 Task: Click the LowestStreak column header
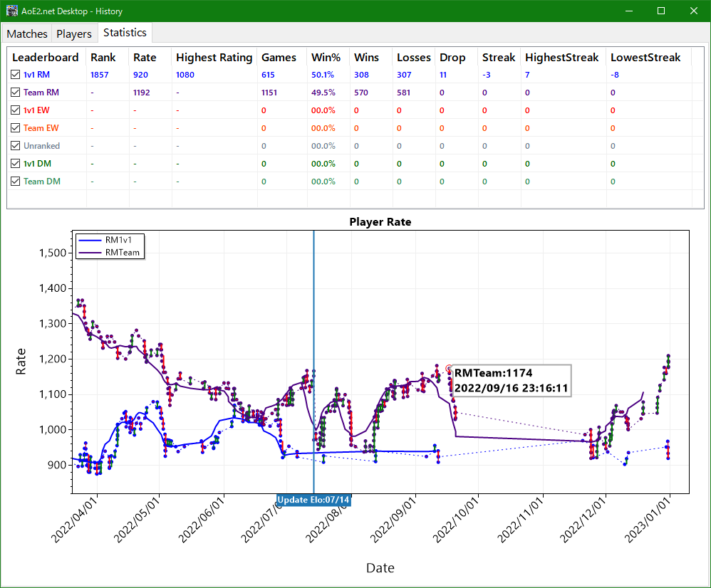coord(645,58)
